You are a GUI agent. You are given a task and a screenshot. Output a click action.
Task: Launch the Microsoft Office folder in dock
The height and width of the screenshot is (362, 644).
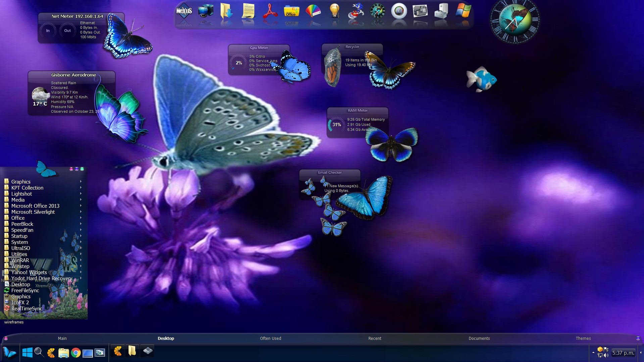click(291, 11)
